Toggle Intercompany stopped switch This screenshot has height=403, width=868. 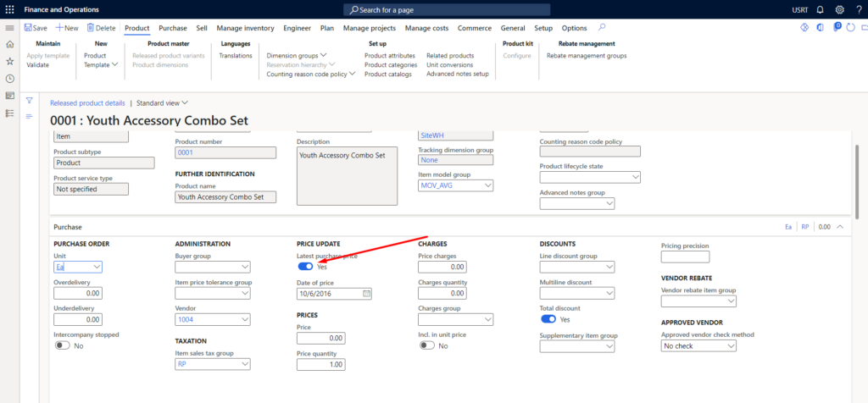tap(62, 345)
